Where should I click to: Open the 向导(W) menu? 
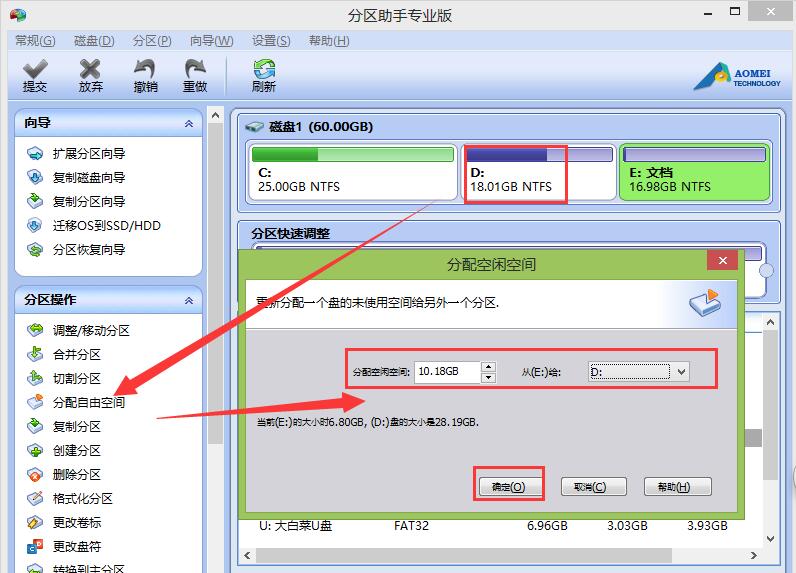pos(212,41)
